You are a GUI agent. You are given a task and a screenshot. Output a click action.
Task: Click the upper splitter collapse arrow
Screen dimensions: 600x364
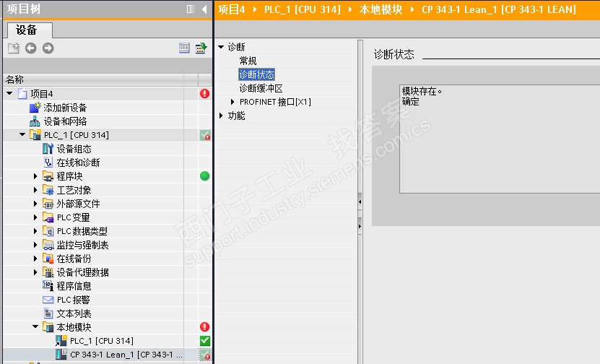[360, 201]
